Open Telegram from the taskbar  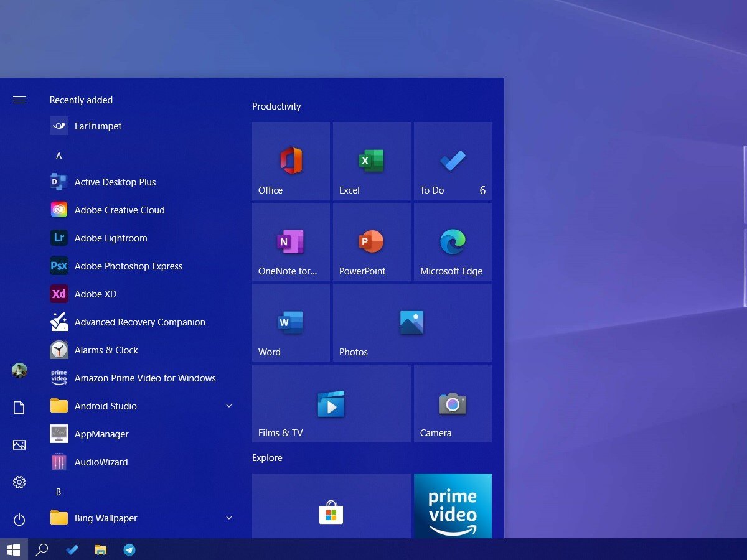click(x=129, y=549)
